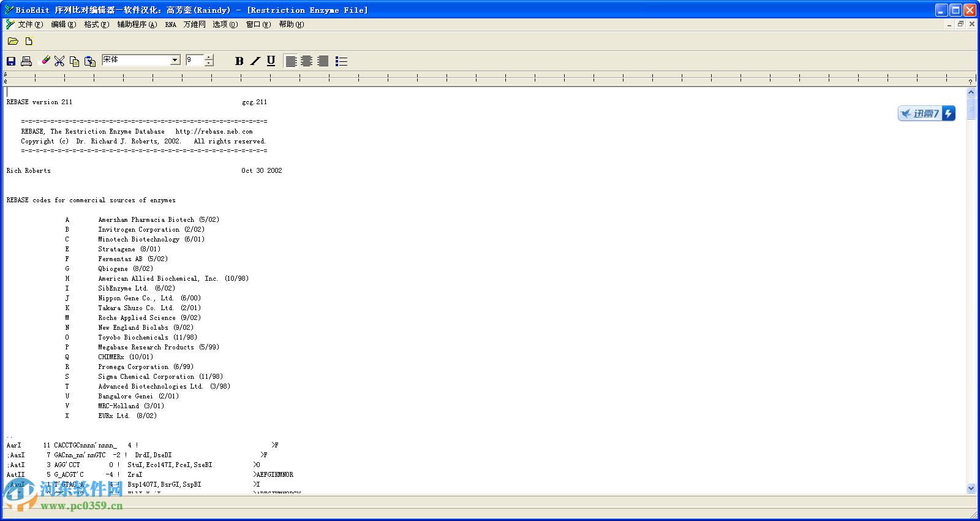The image size is (980, 521).
Task: Open the 帮助(H) menu
Action: point(291,25)
